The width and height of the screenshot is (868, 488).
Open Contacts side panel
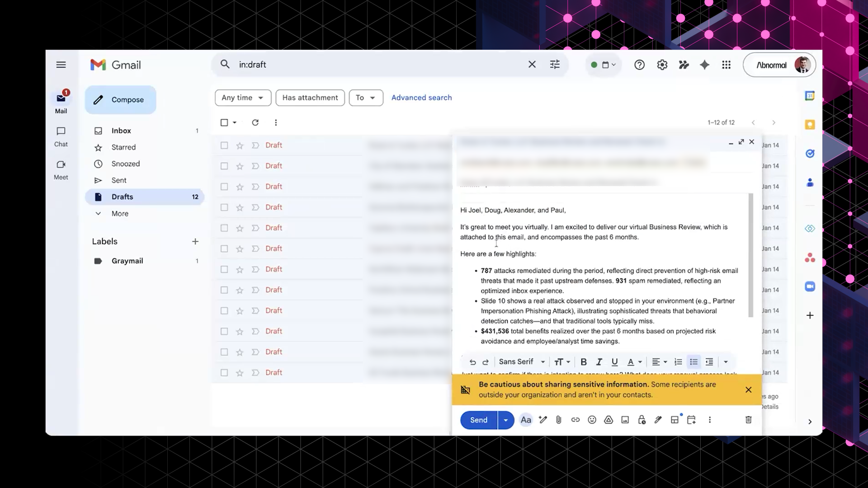click(x=810, y=183)
